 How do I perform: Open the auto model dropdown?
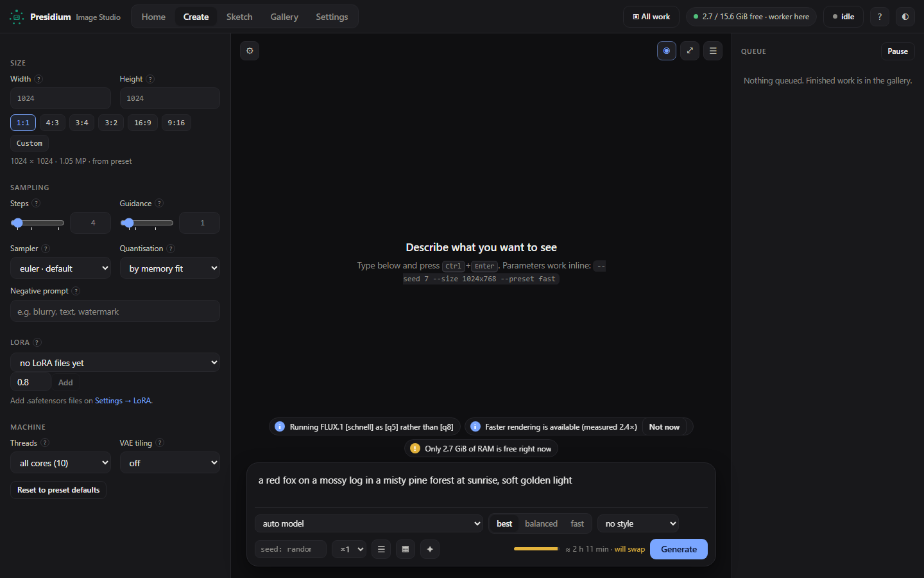(x=369, y=523)
